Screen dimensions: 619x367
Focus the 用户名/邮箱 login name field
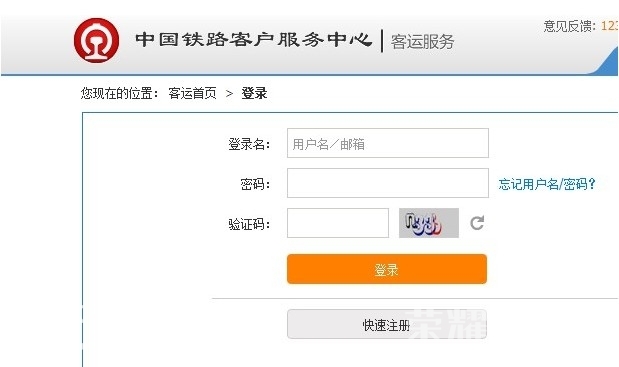coord(388,143)
